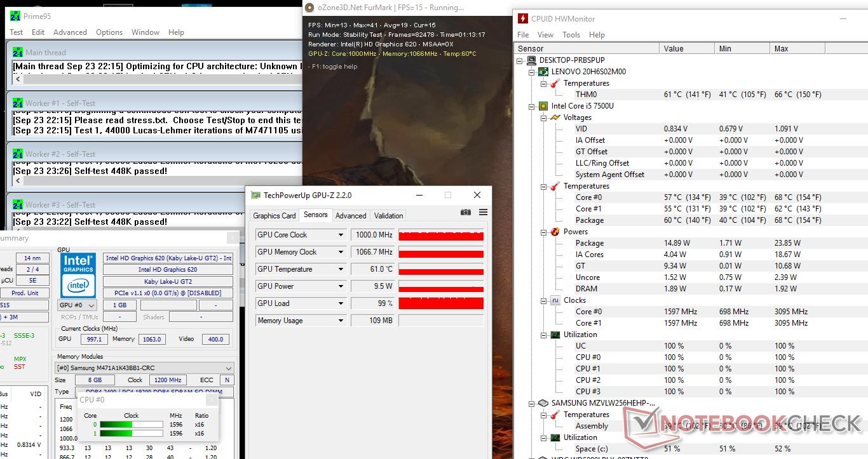
Task: Open the Memory Usage sensor dropdown
Action: tap(341, 321)
